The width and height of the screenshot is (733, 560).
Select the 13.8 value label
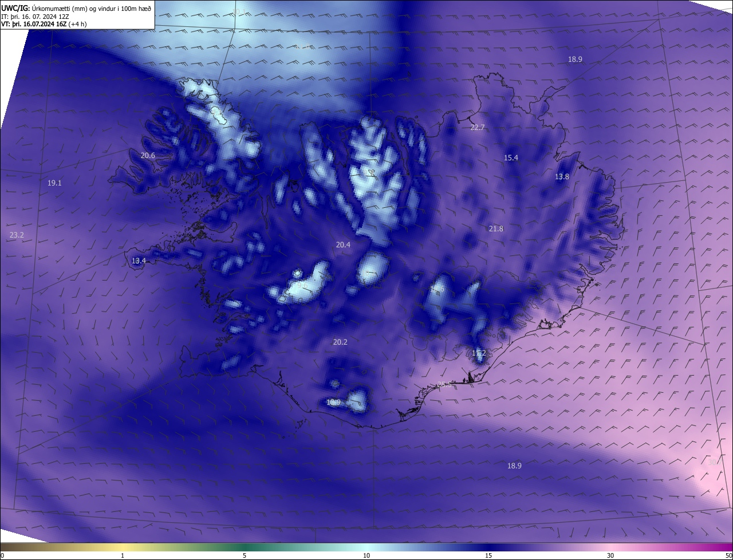pyautogui.click(x=562, y=177)
